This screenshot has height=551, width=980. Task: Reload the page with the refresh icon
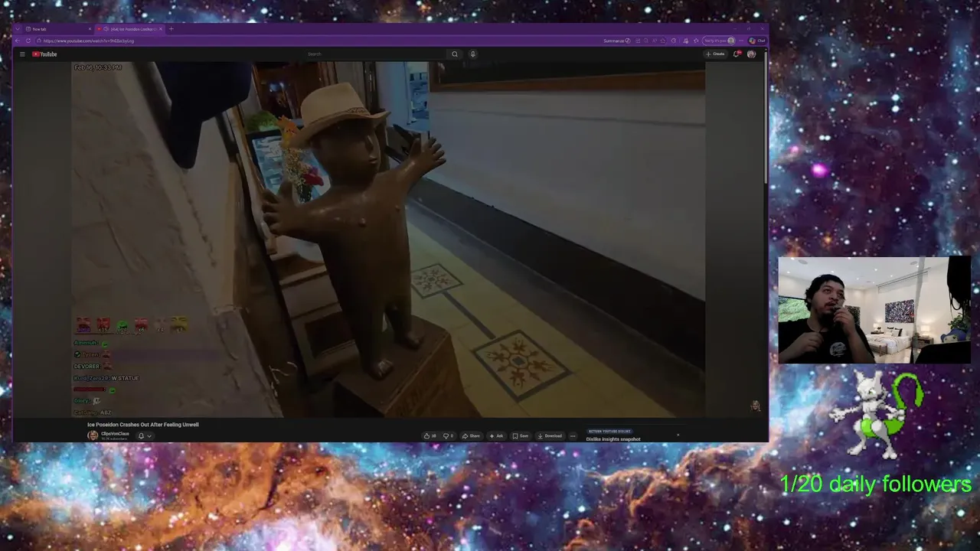click(x=28, y=41)
